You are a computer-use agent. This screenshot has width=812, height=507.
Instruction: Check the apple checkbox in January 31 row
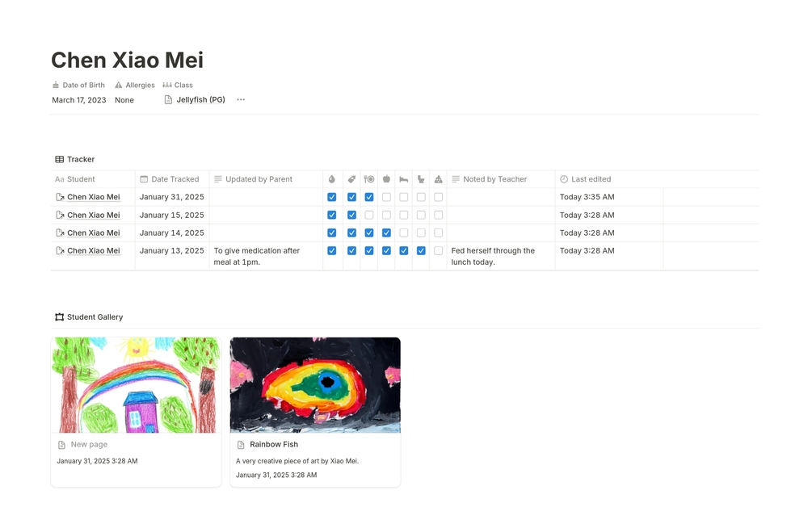(386, 198)
